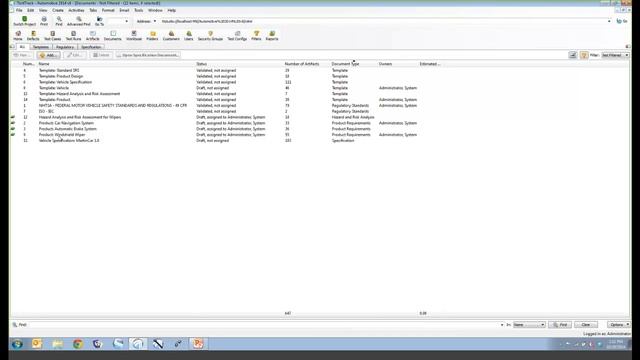Viewport: 640px width, 360px height.
Task: Open the search field selector set to Name
Action: pyautogui.click(x=529, y=324)
